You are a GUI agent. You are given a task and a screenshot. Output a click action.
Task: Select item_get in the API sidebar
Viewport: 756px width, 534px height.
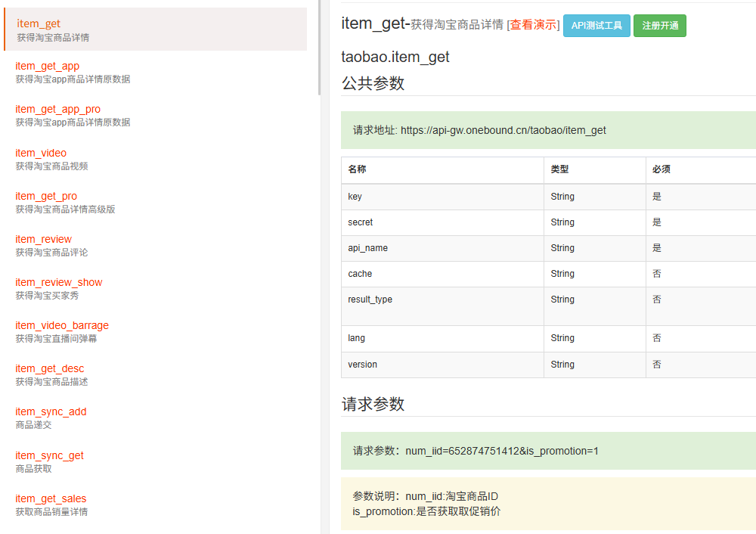(x=155, y=29)
